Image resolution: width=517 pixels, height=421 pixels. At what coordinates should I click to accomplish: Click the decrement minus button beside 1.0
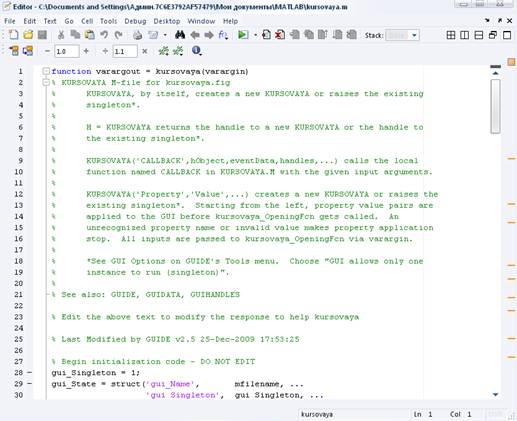tap(47, 51)
